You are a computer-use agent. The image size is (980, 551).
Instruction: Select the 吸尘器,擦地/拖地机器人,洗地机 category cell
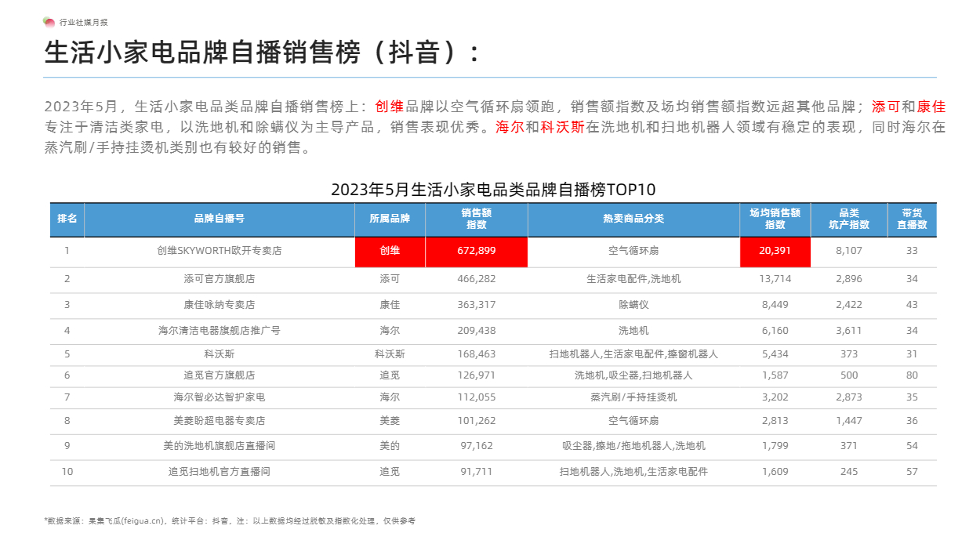pos(633,447)
